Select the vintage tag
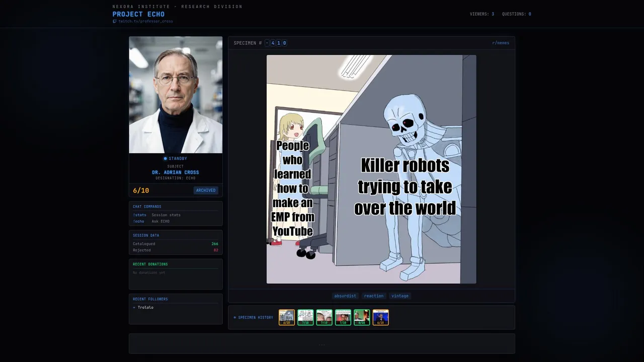Screen dimensions: 644x362 pyautogui.click(x=400, y=296)
